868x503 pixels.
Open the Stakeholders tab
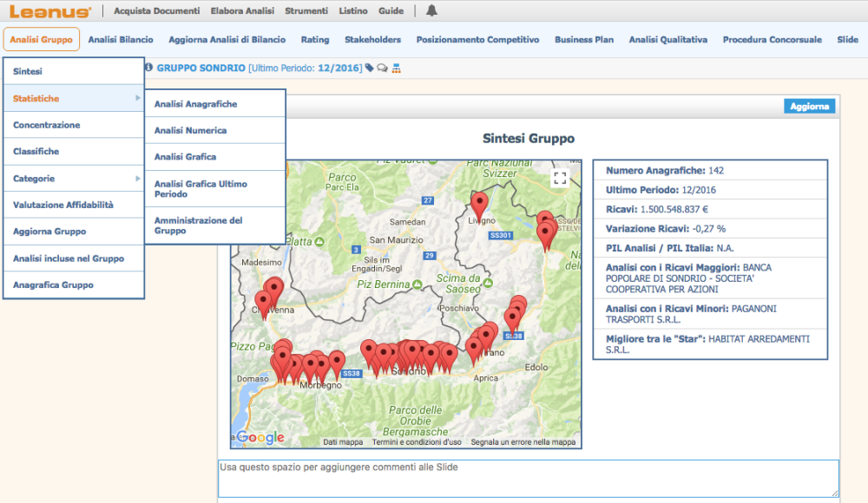[372, 39]
